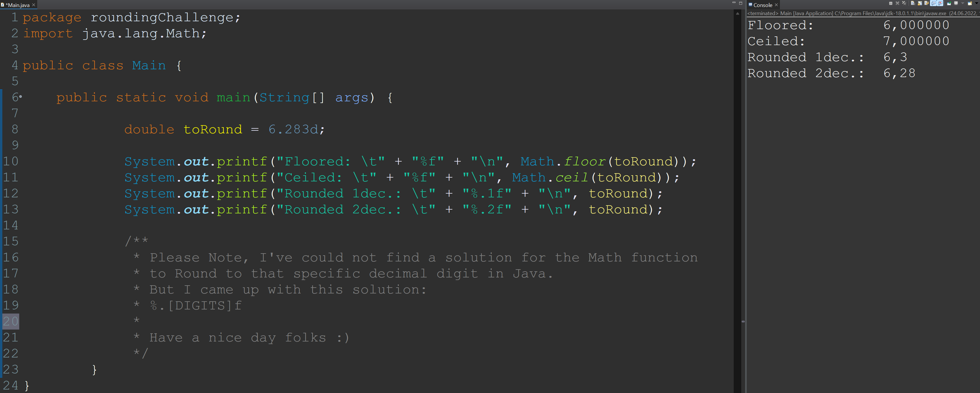Click the Open Console icon
The image size is (980, 393).
pyautogui.click(x=970, y=3)
